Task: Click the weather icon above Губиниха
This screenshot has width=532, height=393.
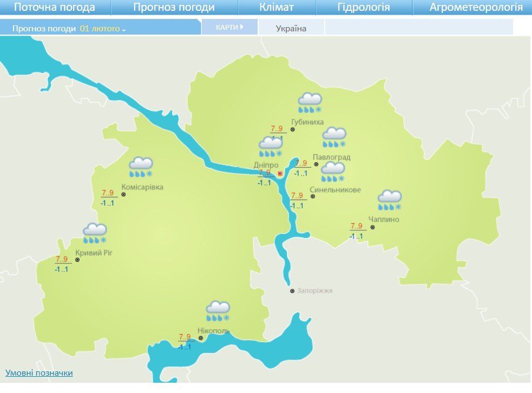Action: point(310,103)
